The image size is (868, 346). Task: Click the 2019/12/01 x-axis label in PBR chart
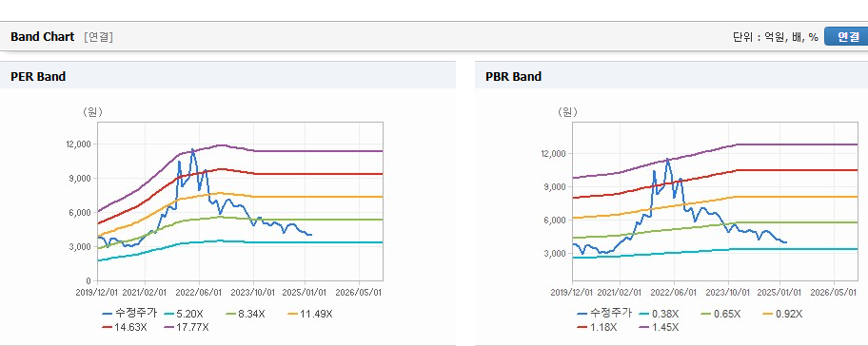[573, 292]
